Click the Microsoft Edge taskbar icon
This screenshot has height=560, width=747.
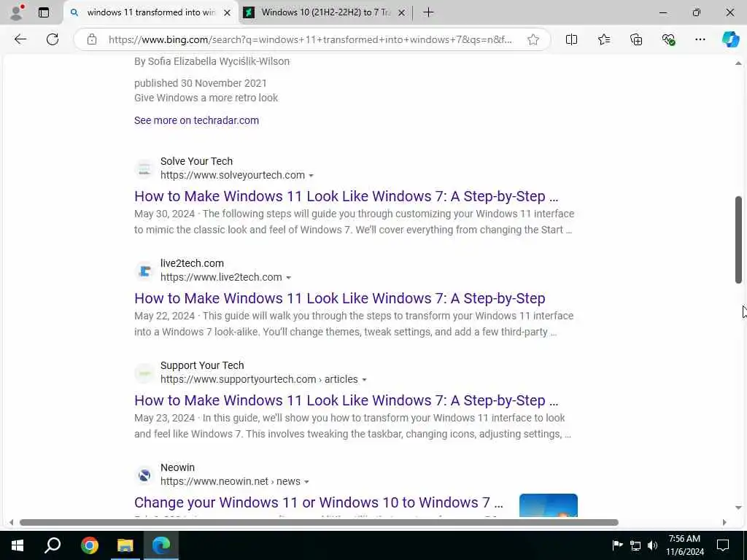(161, 545)
